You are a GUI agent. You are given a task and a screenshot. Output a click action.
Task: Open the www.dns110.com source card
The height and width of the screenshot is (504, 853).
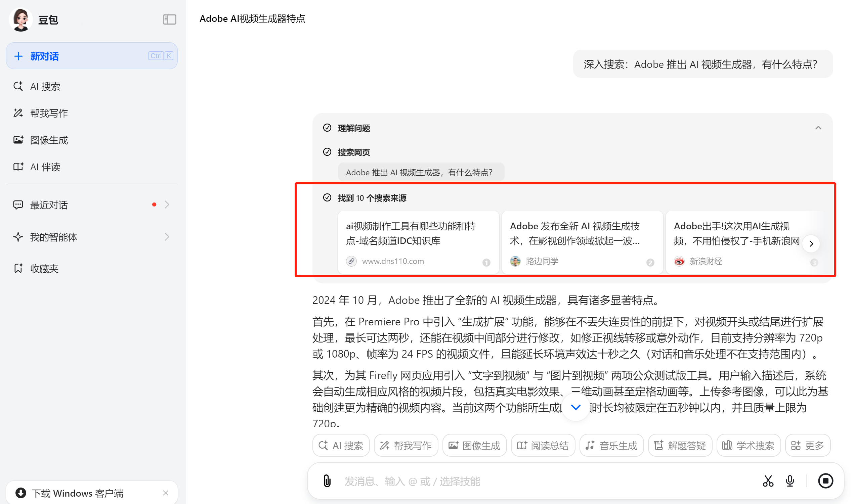click(418, 242)
